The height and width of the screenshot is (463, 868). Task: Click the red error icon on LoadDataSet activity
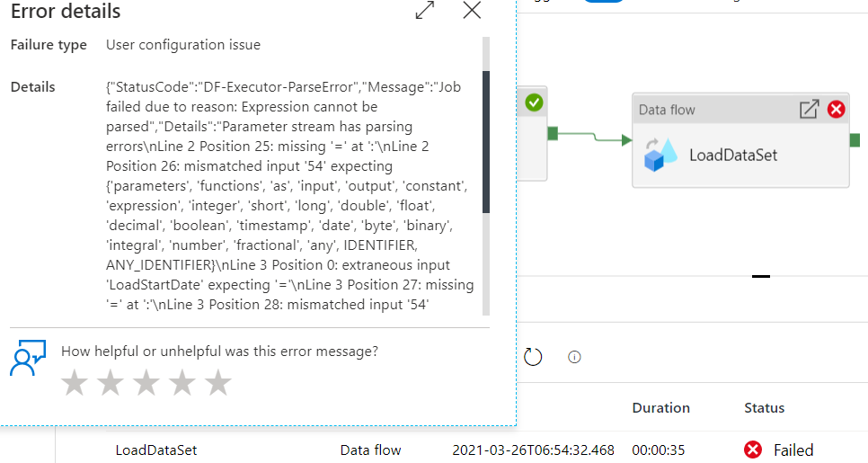836,109
